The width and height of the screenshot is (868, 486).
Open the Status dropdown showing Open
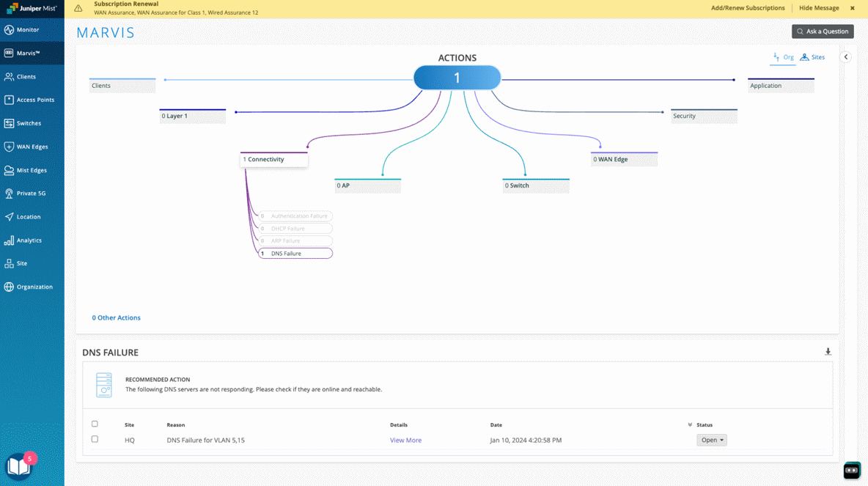coord(711,440)
